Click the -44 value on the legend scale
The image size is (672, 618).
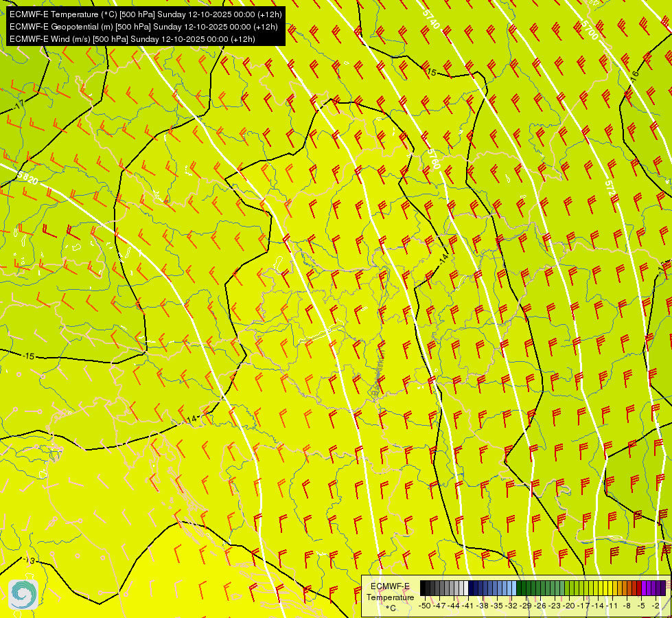454,606
